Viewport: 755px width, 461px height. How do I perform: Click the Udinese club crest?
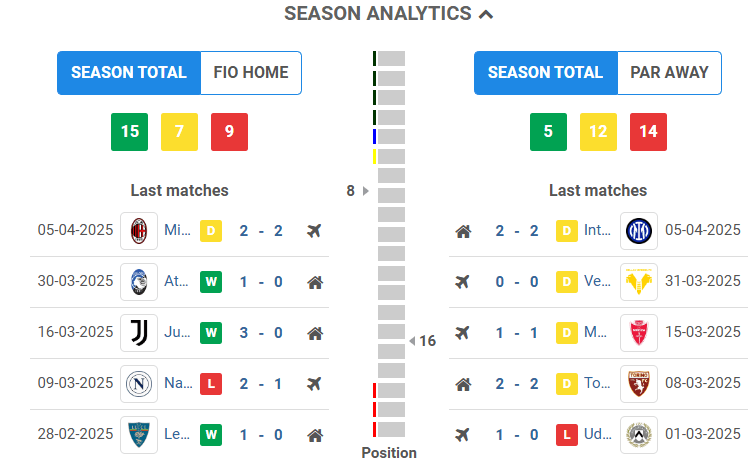point(638,435)
